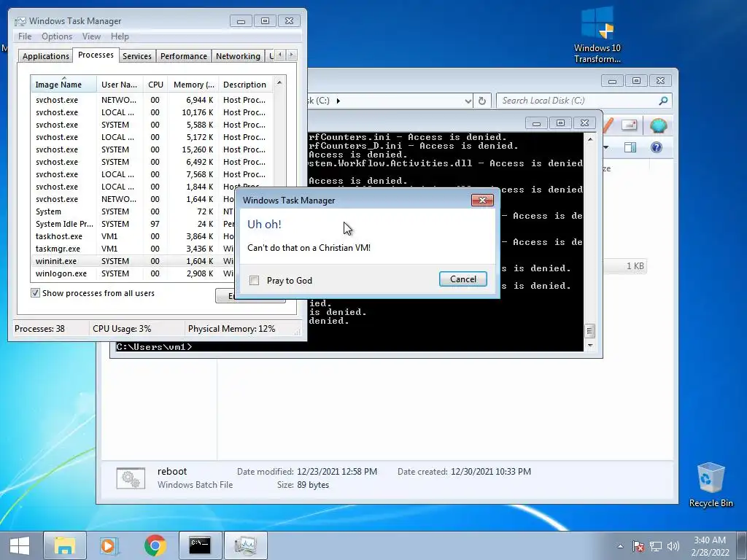Sort processes by Memory column
The width and height of the screenshot is (747, 560).
(193, 85)
